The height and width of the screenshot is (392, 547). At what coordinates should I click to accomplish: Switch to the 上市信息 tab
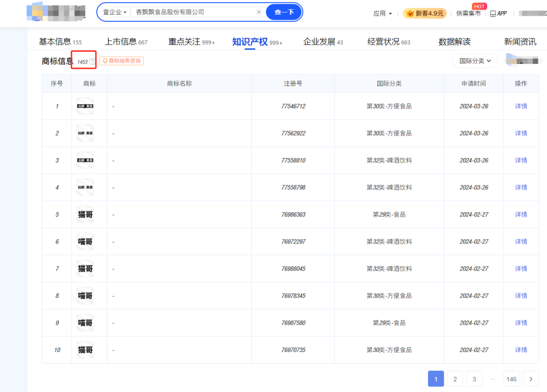[126, 42]
